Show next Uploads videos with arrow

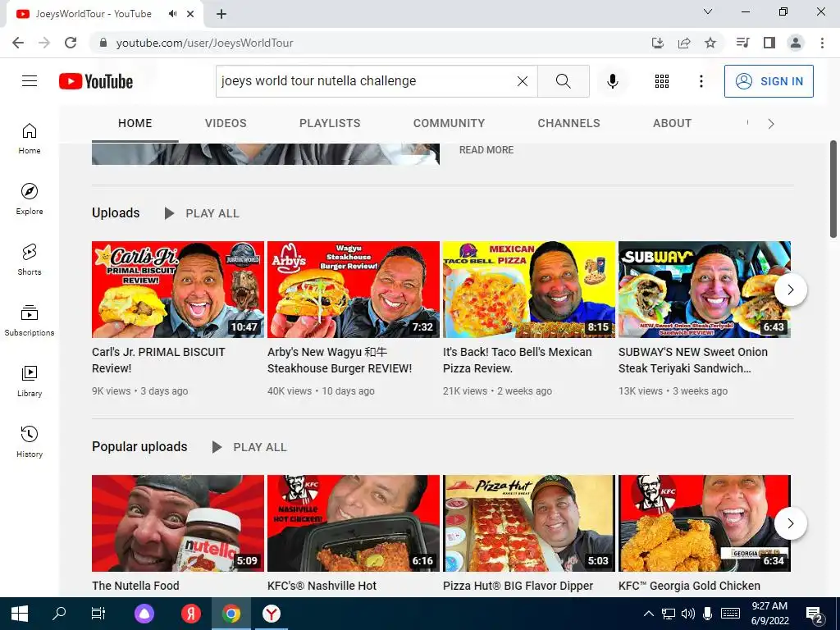[790, 290]
